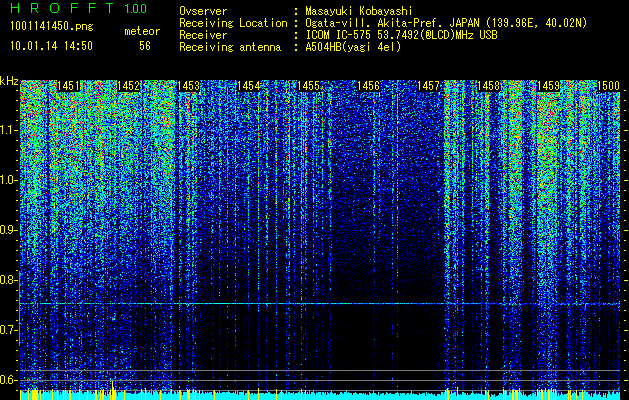Click the 1459 time marker
This screenshot has height=400, width=629.
pyautogui.click(x=548, y=86)
